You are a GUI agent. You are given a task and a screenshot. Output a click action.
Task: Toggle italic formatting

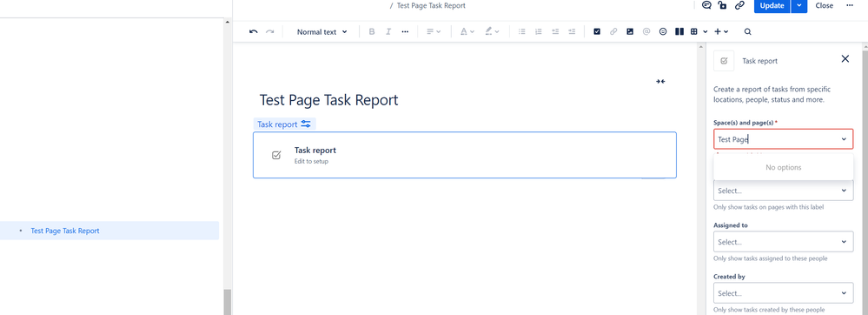click(x=388, y=31)
